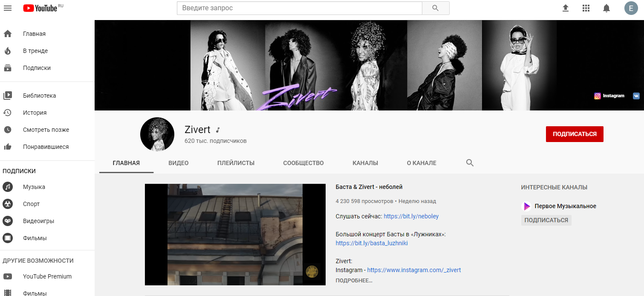Open Понравившиеся in the sidebar
644x296 pixels.
click(47, 147)
